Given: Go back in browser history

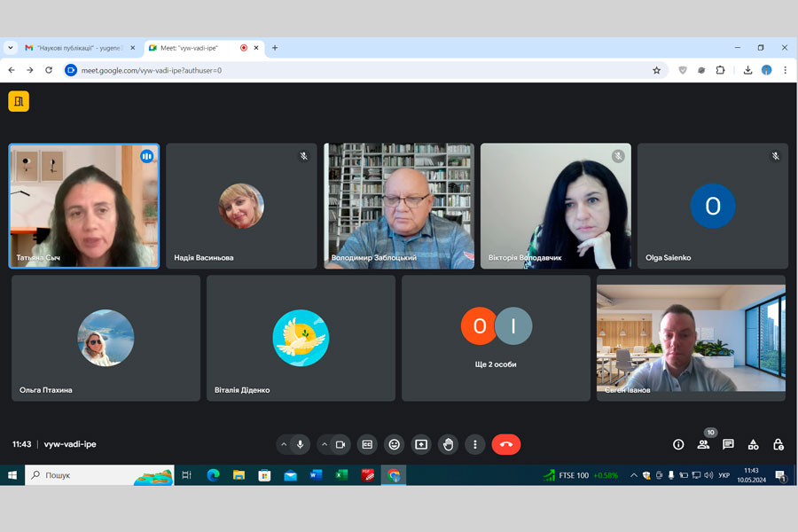Looking at the screenshot, I should click(12, 70).
